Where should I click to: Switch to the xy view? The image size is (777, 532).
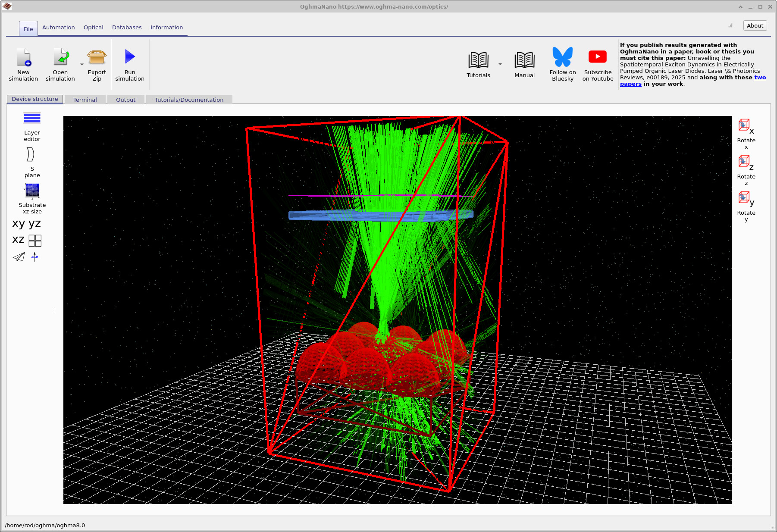18,223
